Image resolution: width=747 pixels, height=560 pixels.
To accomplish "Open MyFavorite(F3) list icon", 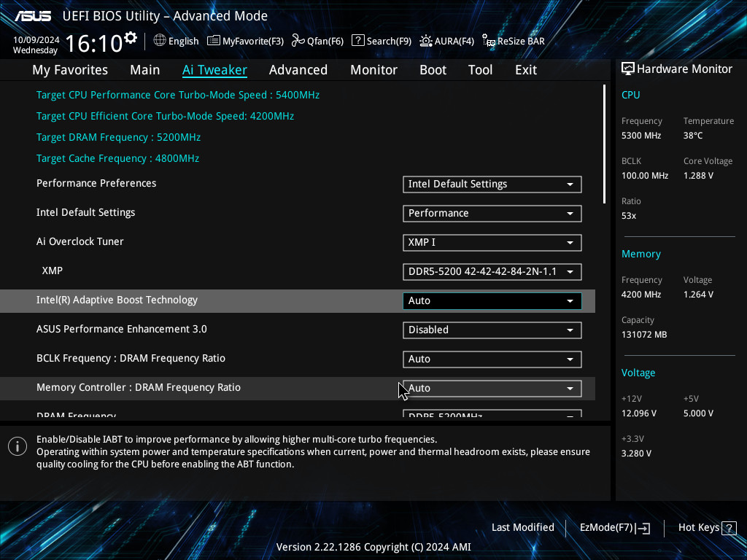I will click(x=214, y=41).
